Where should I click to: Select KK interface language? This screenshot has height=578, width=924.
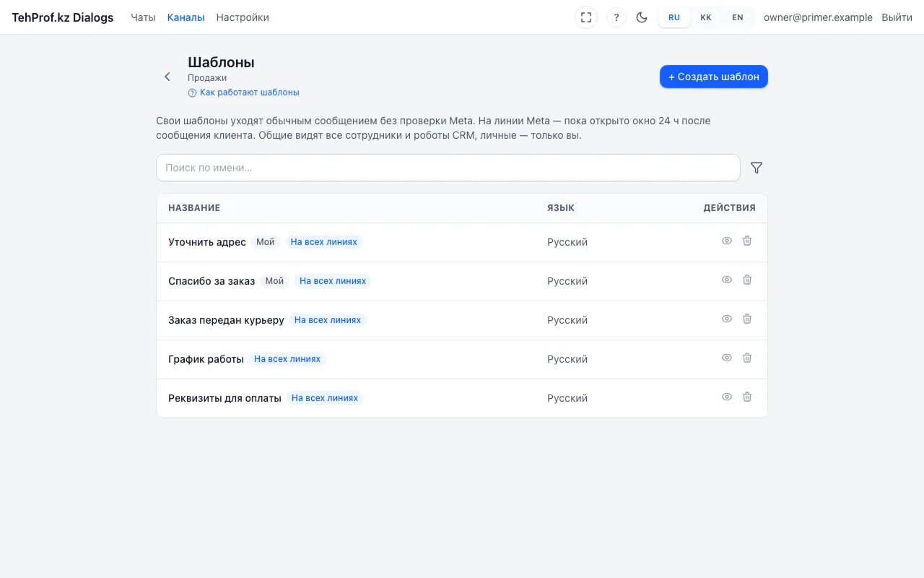coord(706,17)
